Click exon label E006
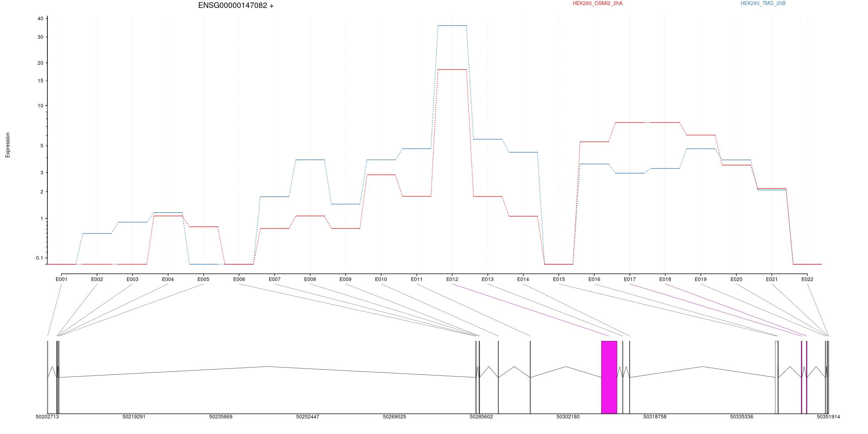This screenshot has width=868, height=434. 239,279
